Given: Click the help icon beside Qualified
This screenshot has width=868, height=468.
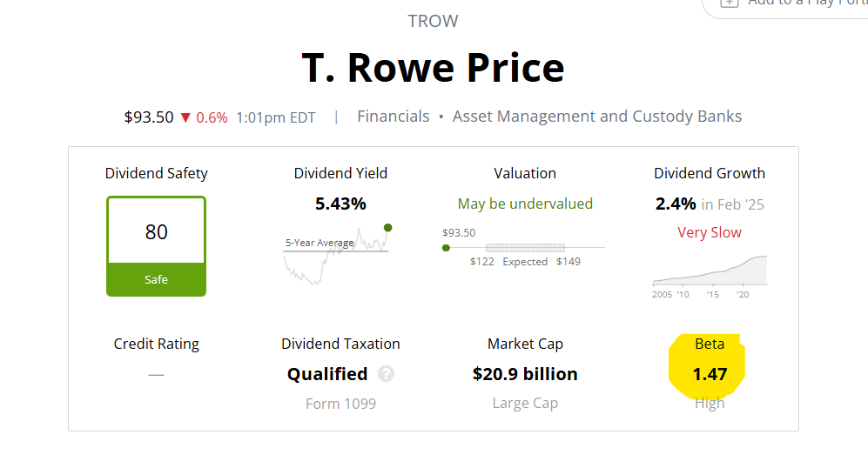Looking at the screenshot, I should point(387,374).
